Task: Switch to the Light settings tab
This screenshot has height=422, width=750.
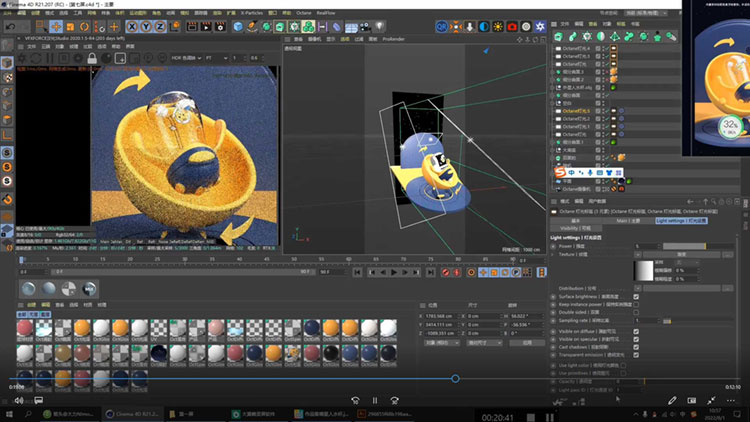Action: point(679,220)
